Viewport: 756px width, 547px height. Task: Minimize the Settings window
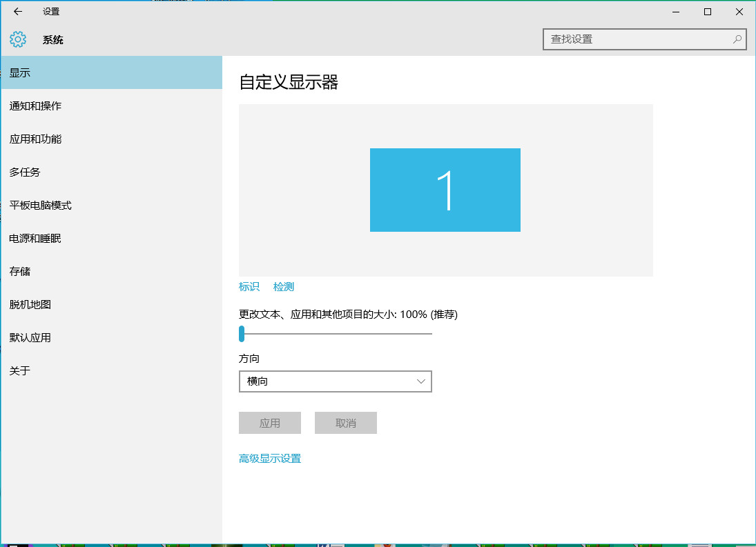(676, 12)
